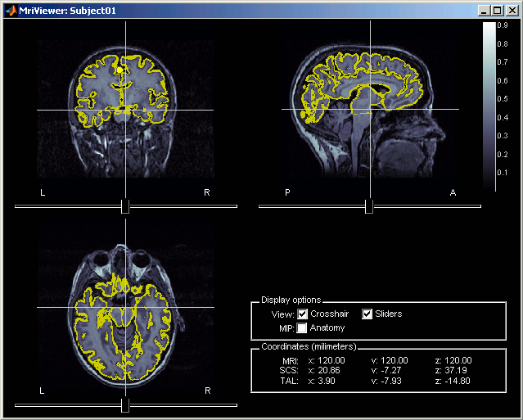Click the white marker dot in coronal view

pos(120,70)
